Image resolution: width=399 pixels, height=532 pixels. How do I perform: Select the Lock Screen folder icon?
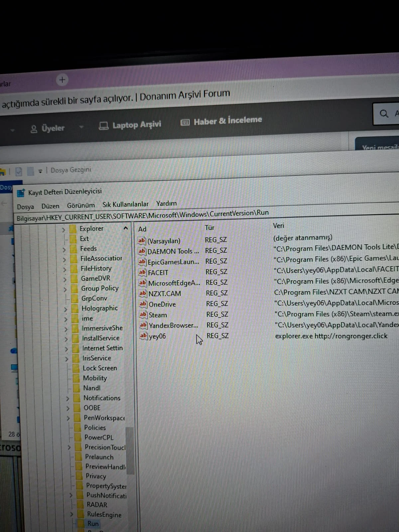click(x=76, y=368)
